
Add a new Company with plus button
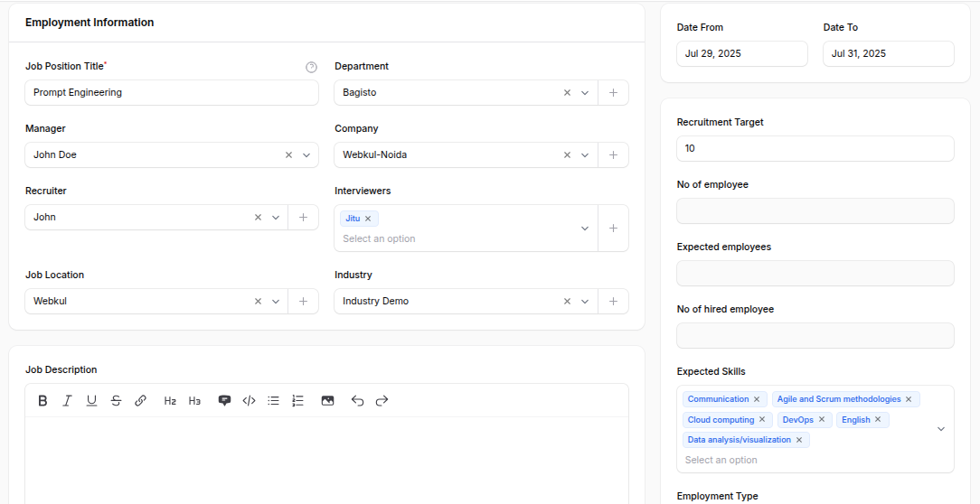[x=613, y=155]
